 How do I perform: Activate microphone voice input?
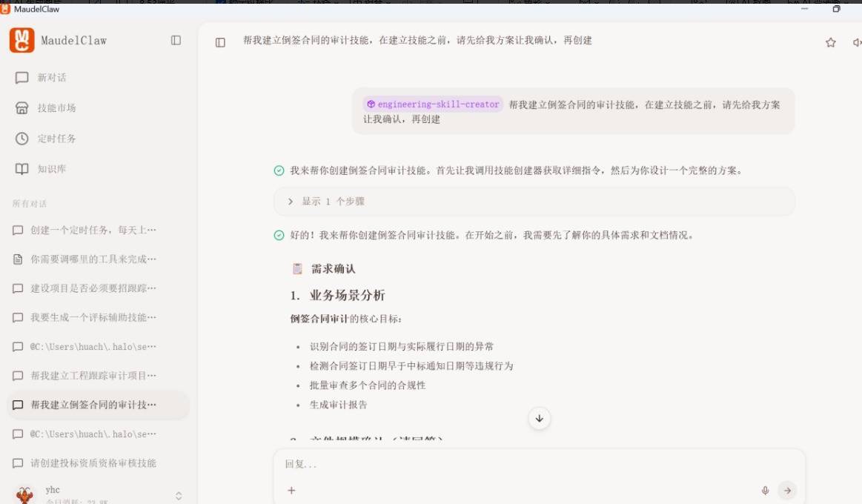coord(765,491)
